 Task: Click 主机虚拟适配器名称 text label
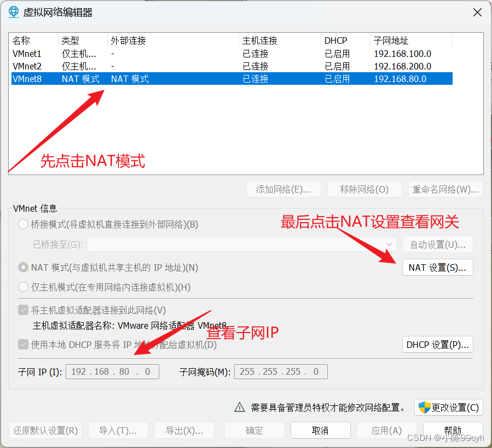[130, 325]
